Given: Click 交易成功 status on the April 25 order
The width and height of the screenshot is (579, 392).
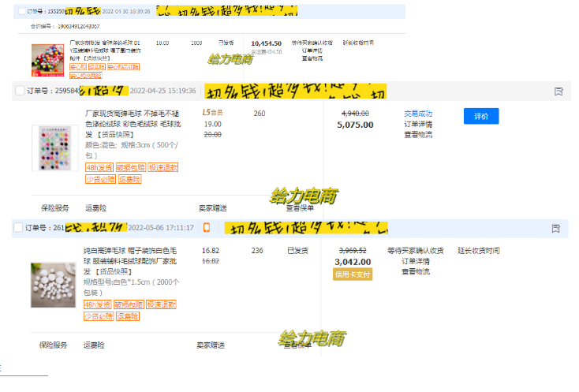Looking at the screenshot, I should (x=417, y=113).
